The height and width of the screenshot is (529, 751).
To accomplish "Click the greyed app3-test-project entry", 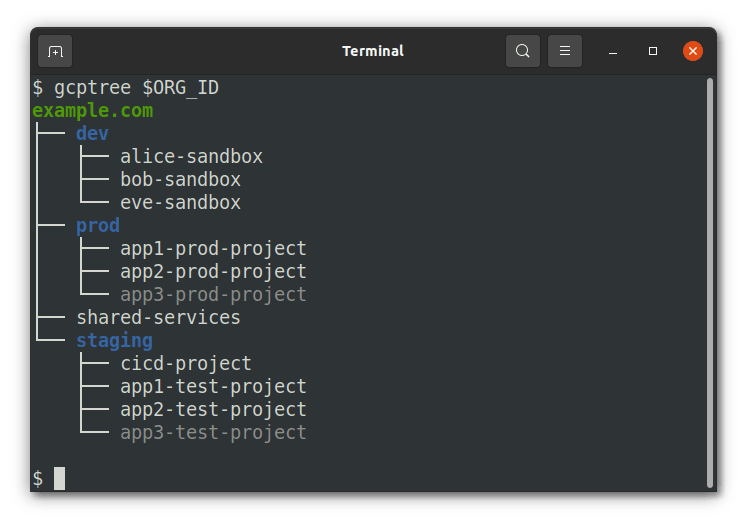I will pyautogui.click(x=213, y=433).
